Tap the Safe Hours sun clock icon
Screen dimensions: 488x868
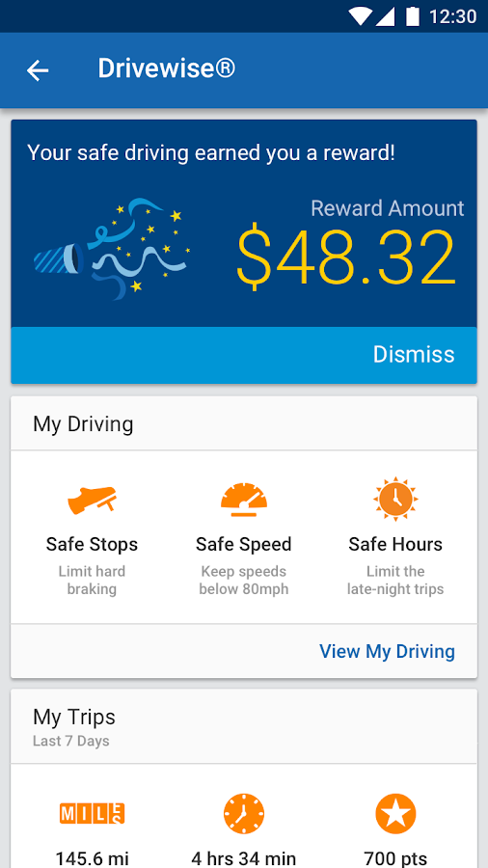(x=395, y=499)
